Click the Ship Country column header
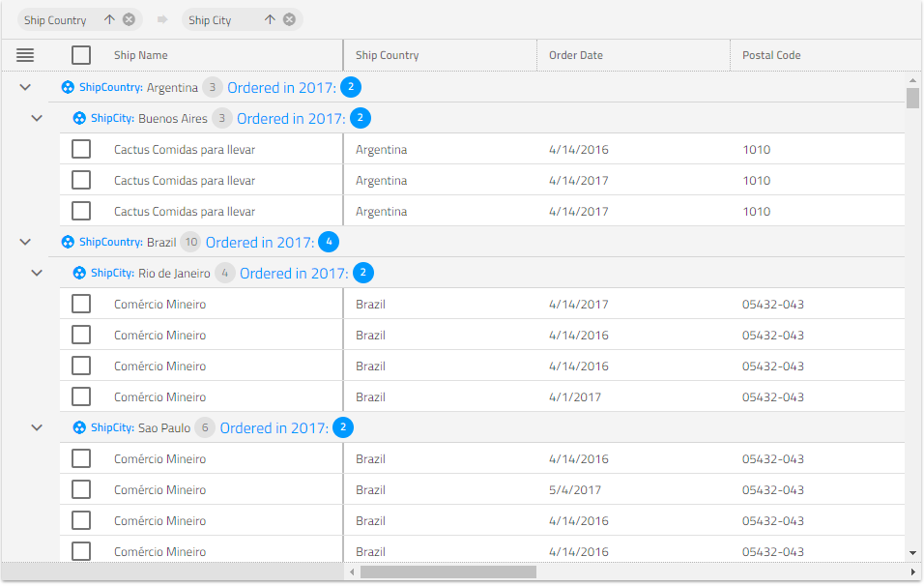Viewport: 924px width, 586px height. pos(387,55)
